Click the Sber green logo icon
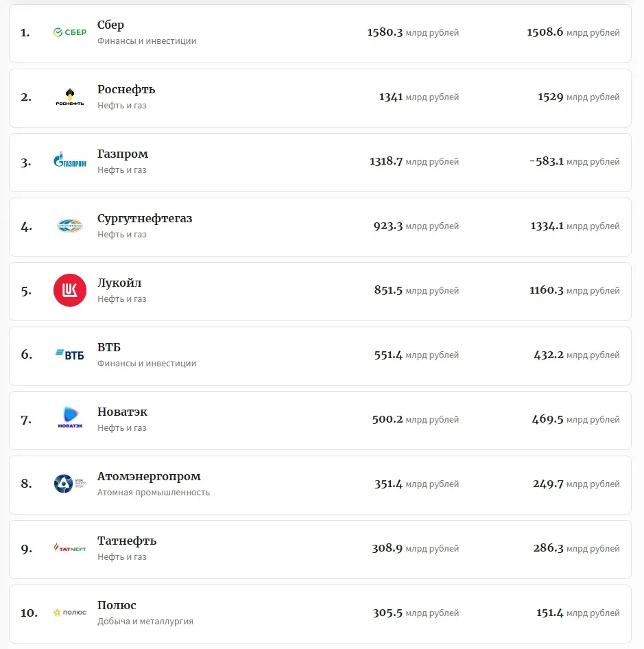The image size is (644, 649). [70, 33]
